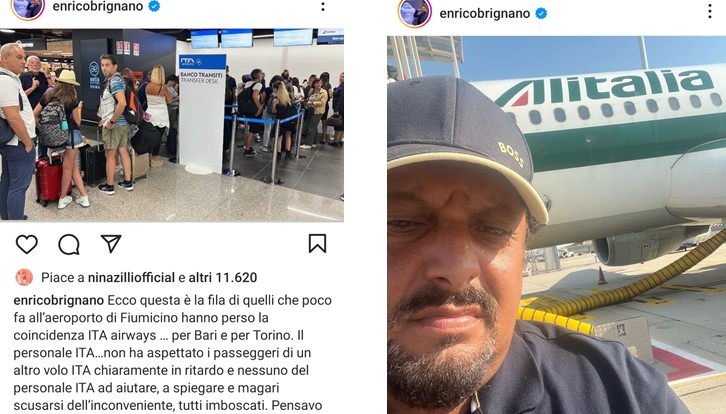Screen dimensions: 726x414
Task: Open enricobrignano username in right header
Action: tap(485, 13)
